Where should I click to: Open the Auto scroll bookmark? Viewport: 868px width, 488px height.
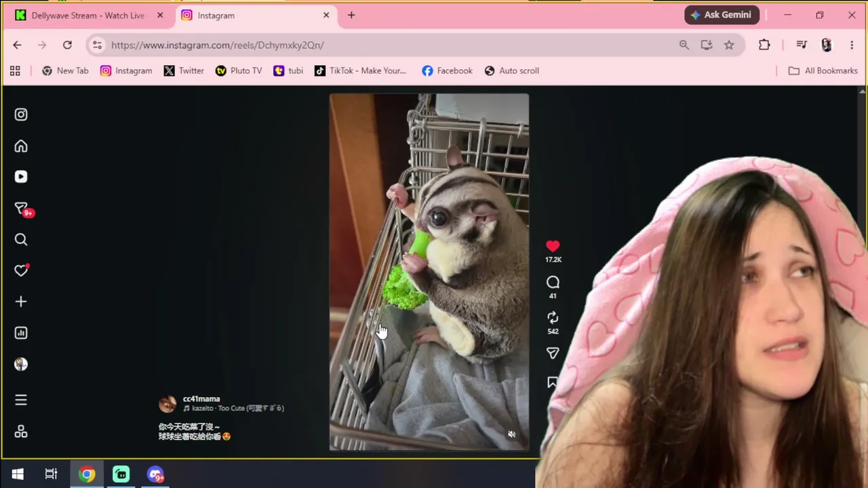click(512, 70)
